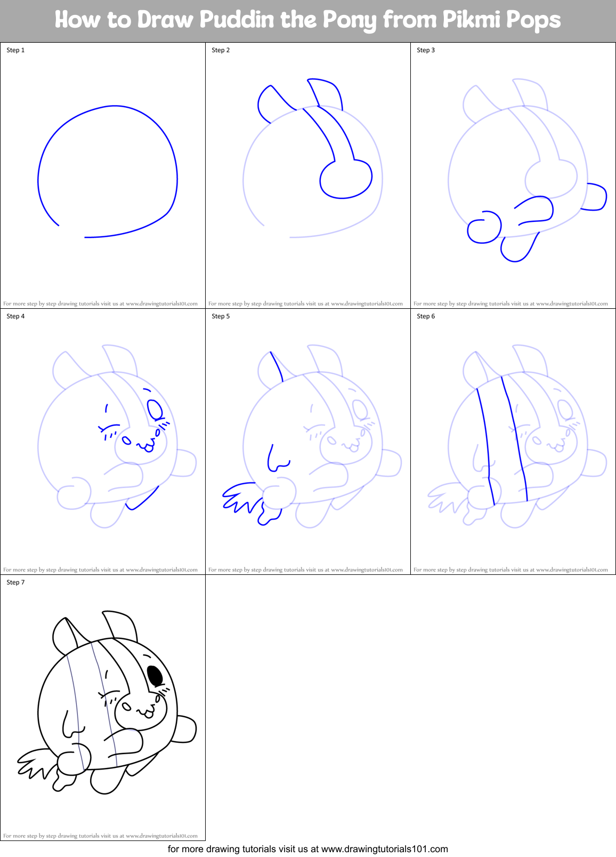The image size is (616, 857).
Task: Click the 'Step 6' label
Action: 426,316
